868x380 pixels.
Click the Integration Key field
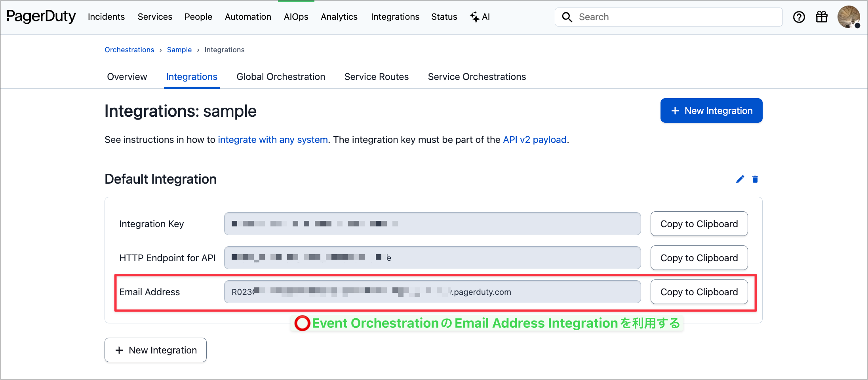tap(432, 224)
